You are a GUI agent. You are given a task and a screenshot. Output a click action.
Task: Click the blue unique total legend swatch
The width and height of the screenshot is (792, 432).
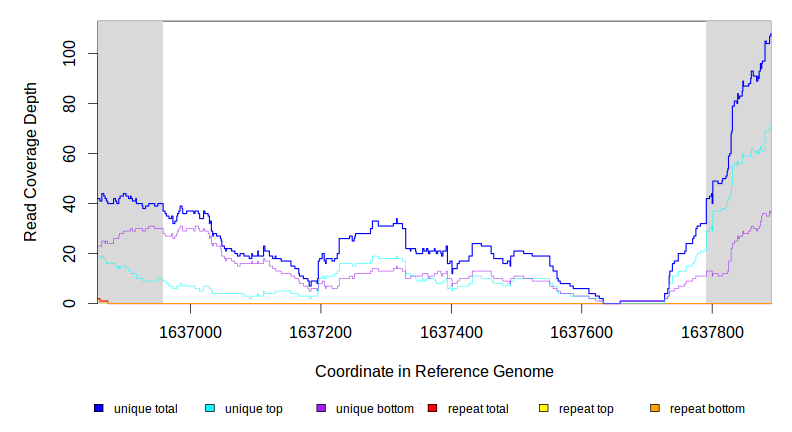99,409
